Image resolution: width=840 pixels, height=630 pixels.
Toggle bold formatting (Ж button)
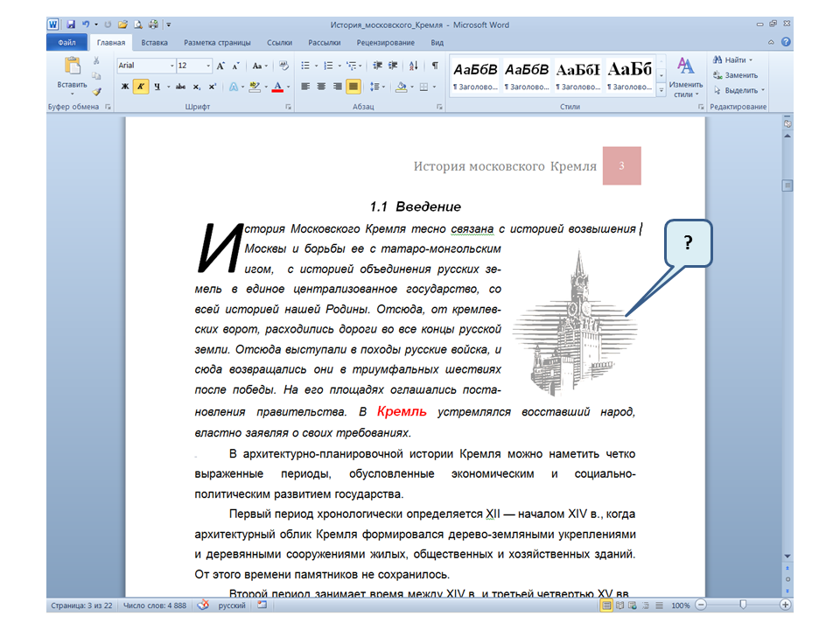[x=124, y=87]
